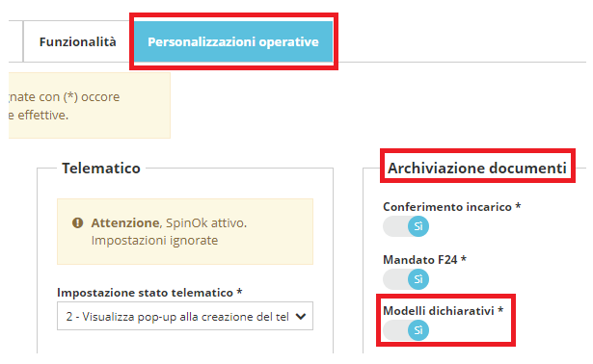The height and width of the screenshot is (364, 593).
Task: Click the bold Attenzione word in the alert
Action: [x=125, y=222]
